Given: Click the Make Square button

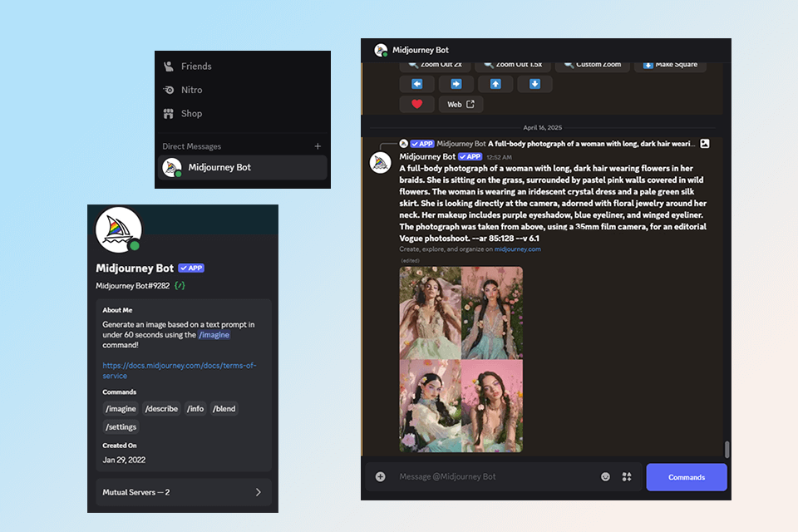Looking at the screenshot, I should coord(670,65).
